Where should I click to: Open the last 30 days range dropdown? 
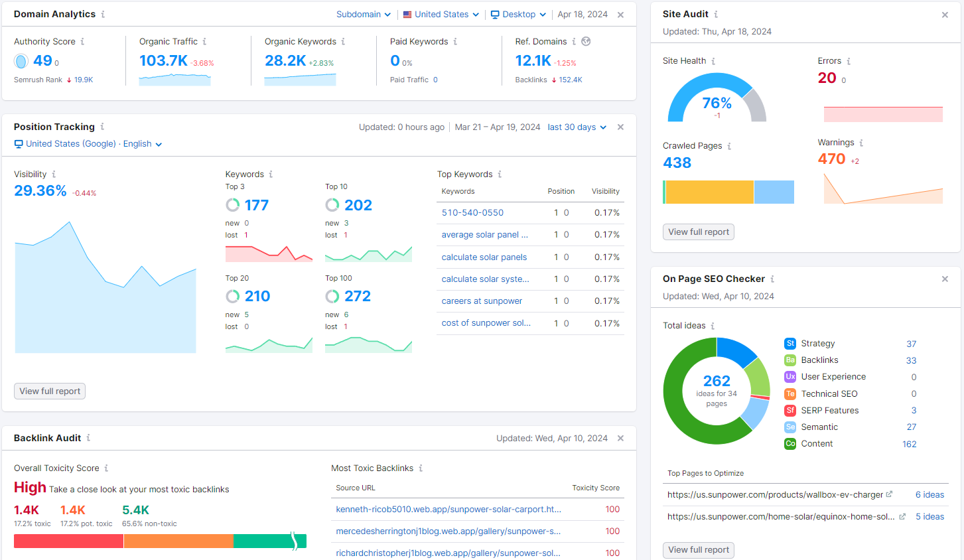[577, 127]
